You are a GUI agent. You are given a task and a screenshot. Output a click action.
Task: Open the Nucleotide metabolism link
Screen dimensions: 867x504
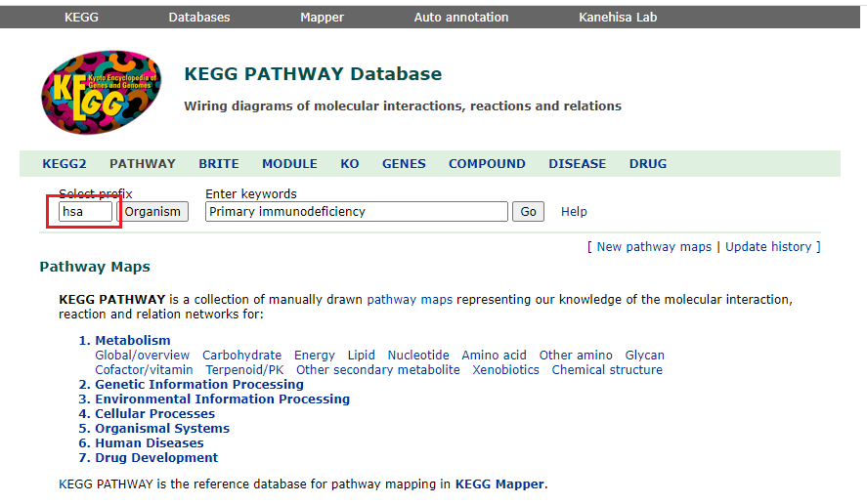418,356
